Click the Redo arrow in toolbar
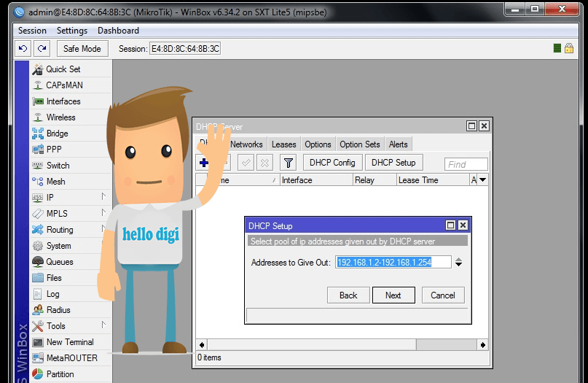This screenshot has height=383, width=588. pyautogui.click(x=42, y=49)
